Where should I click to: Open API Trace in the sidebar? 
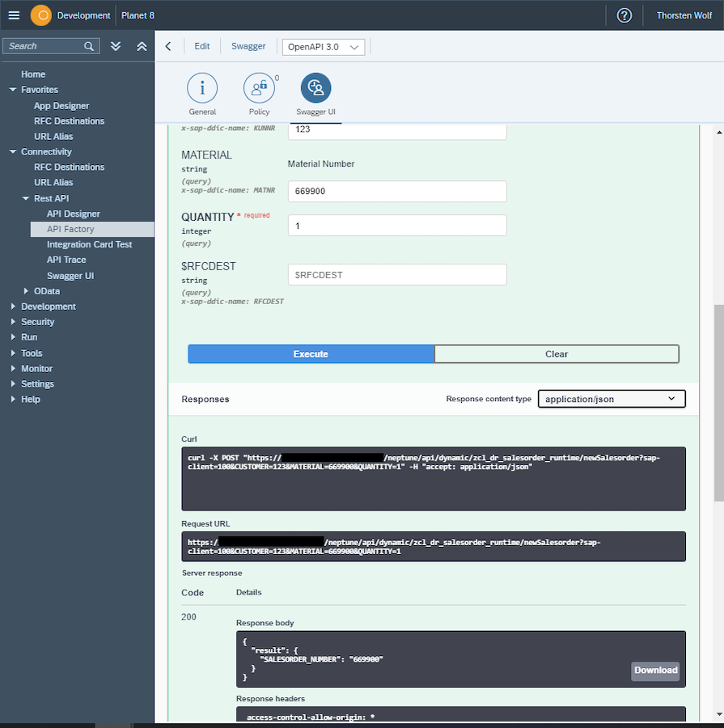click(x=66, y=260)
